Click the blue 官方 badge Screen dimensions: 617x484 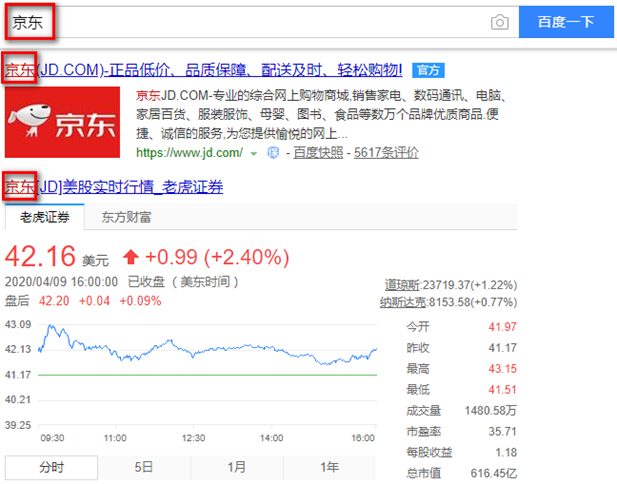tap(428, 70)
